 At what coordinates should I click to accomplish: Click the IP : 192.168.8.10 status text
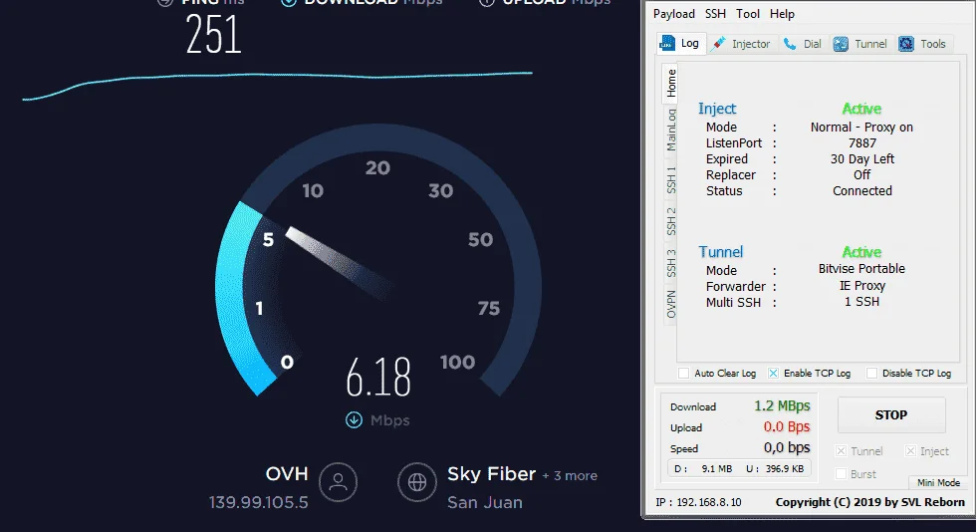coord(698,503)
